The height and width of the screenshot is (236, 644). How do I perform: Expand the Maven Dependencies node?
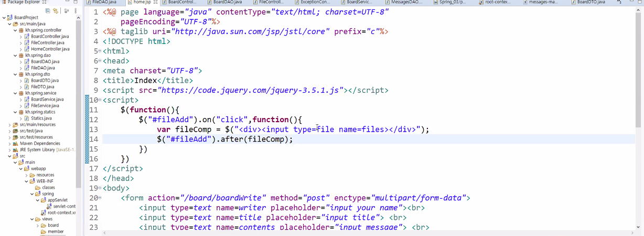click(10, 144)
